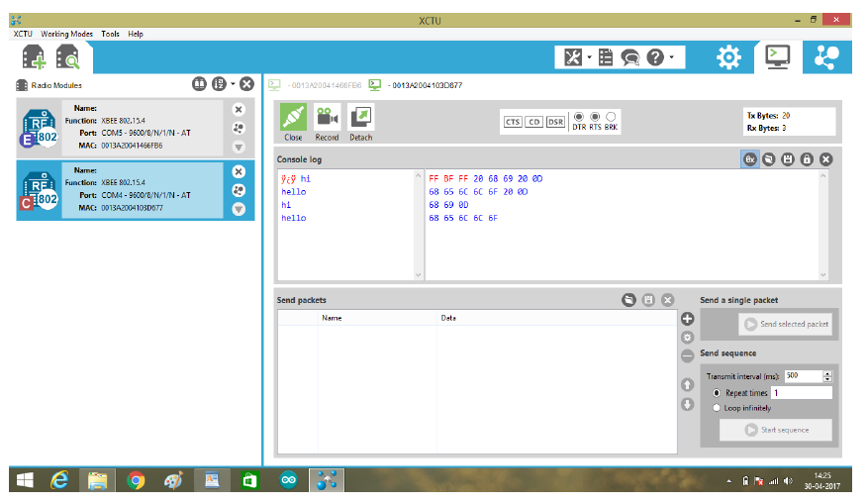868x504 pixels.
Task: Switch to Configuration working mode gear
Action: tap(728, 57)
